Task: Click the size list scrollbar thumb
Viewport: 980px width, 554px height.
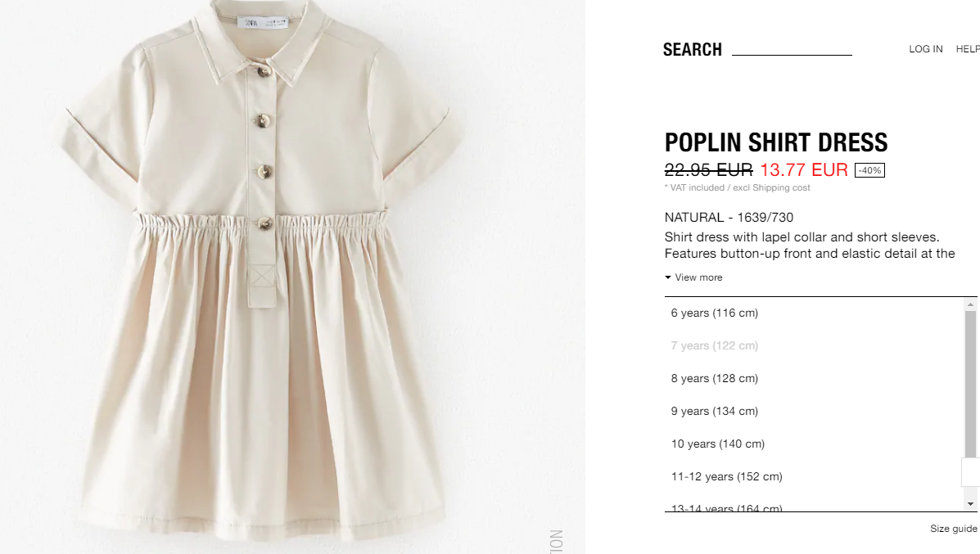Action: (970, 384)
